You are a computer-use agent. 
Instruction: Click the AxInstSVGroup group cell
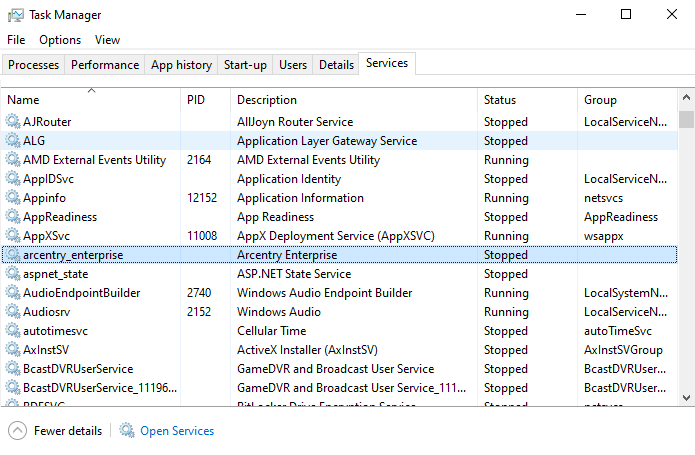click(x=623, y=350)
